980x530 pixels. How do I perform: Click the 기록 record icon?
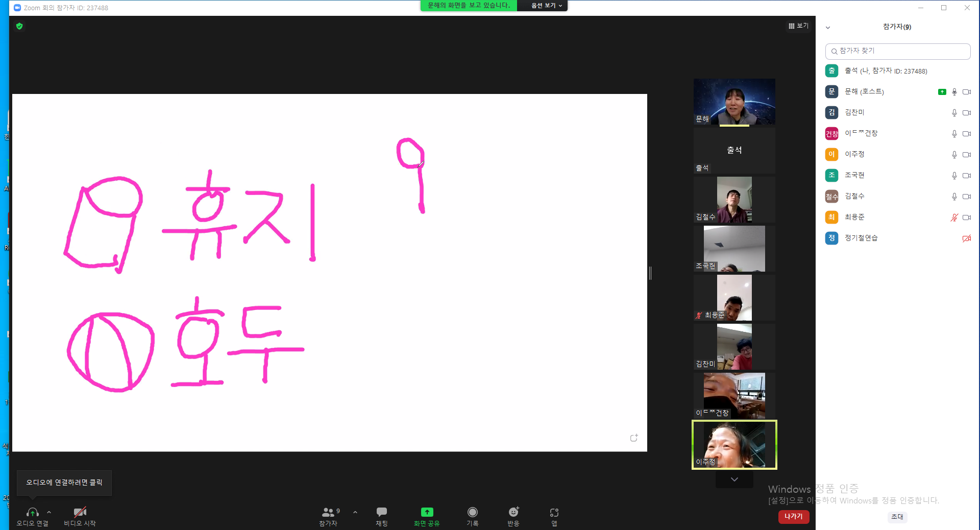(x=473, y=512)
